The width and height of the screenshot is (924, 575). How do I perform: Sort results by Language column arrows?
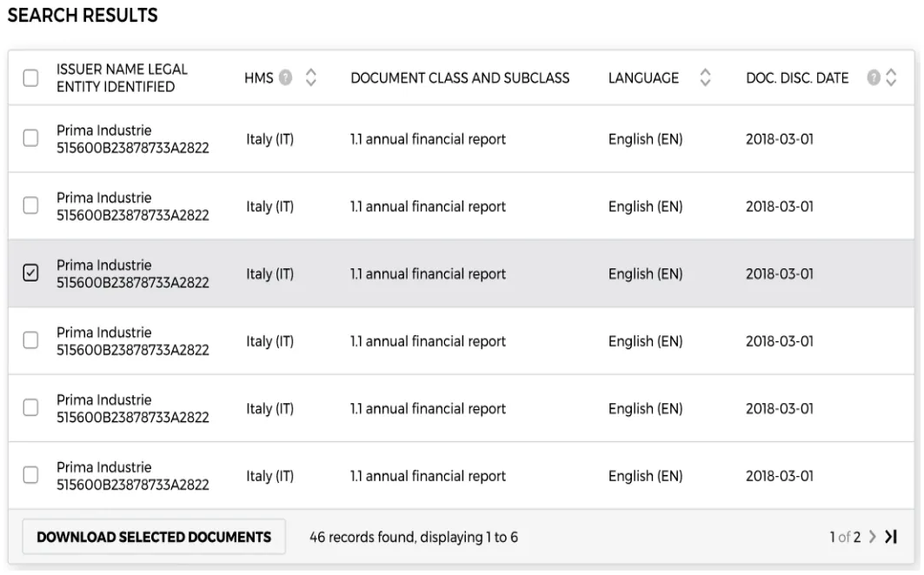coord(705,77)
